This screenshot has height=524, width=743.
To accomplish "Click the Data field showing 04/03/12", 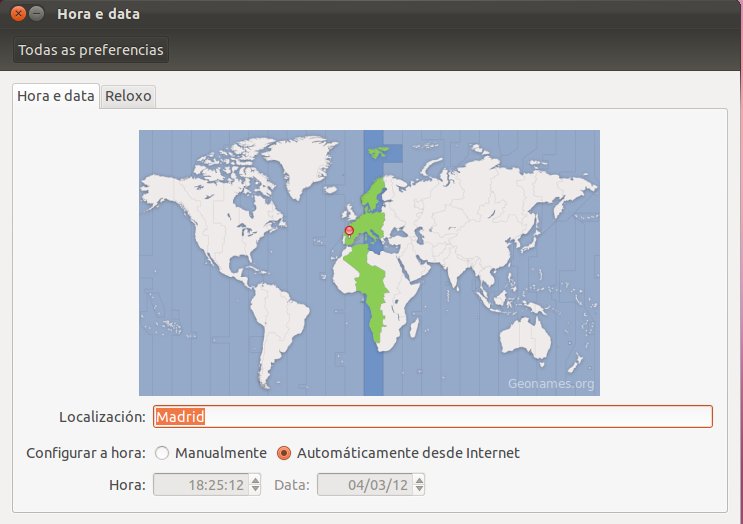I will click(365, 485).
